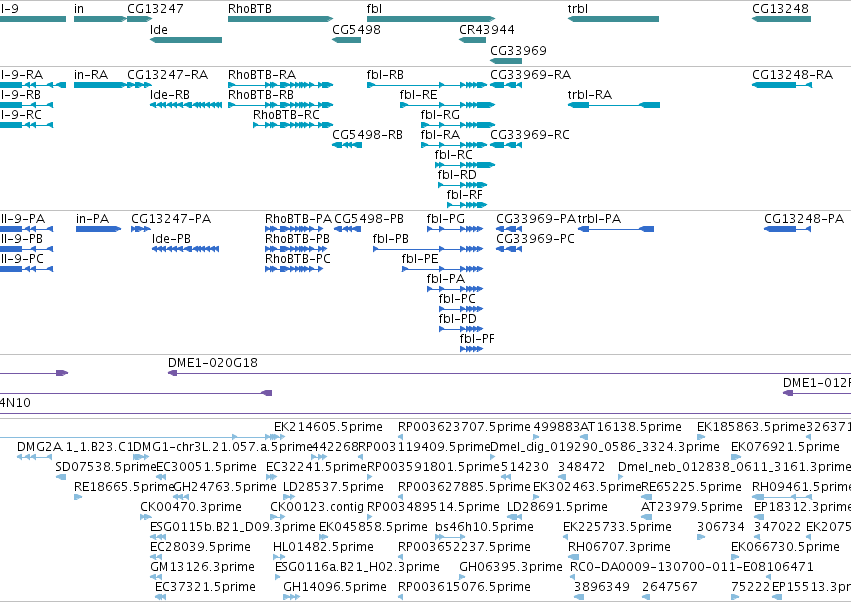Click the CG33969 gene label
Viewport: 851px width, 602px height.
point(518,50)
